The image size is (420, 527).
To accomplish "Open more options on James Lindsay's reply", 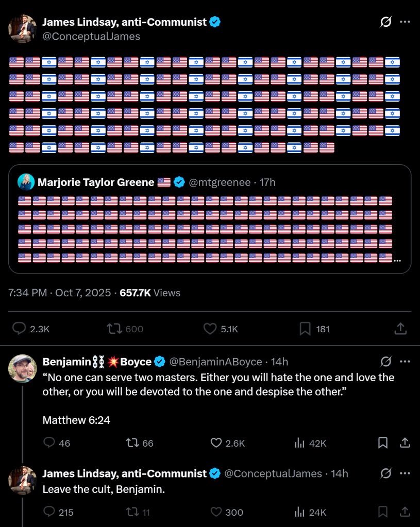I will tap(405, 473).
